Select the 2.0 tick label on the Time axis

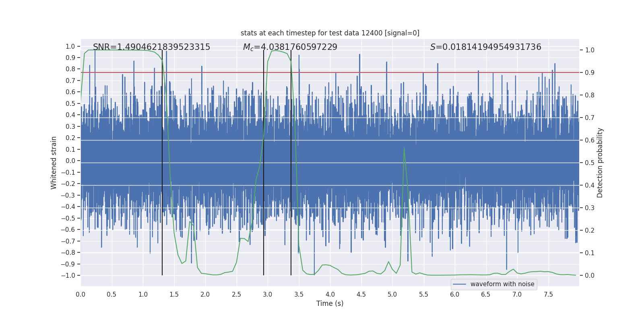(205, 294)
